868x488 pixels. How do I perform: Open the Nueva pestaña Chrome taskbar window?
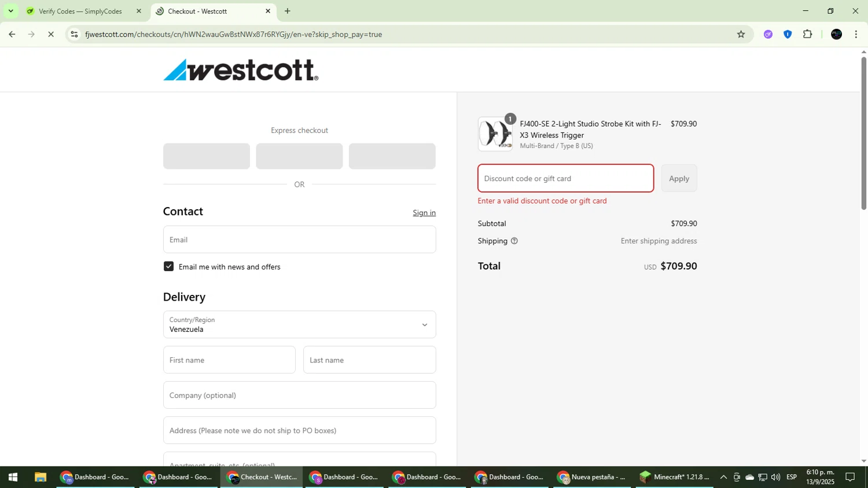click(x=591, y=477)
